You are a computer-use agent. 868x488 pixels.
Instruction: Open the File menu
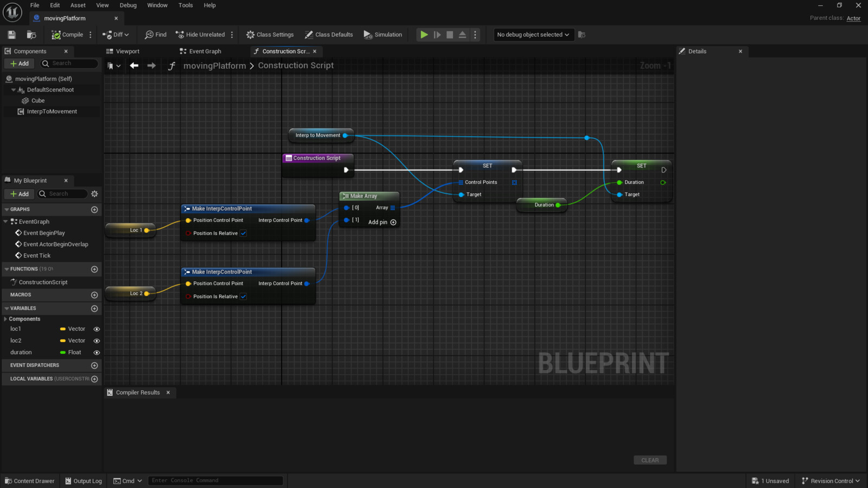tap(35, 5)
